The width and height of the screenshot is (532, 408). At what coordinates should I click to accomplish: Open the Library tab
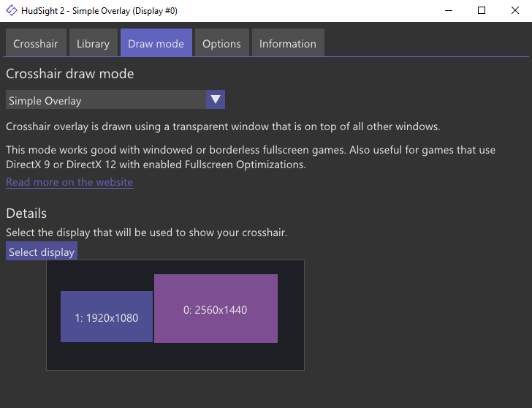(x=93, y=44)
